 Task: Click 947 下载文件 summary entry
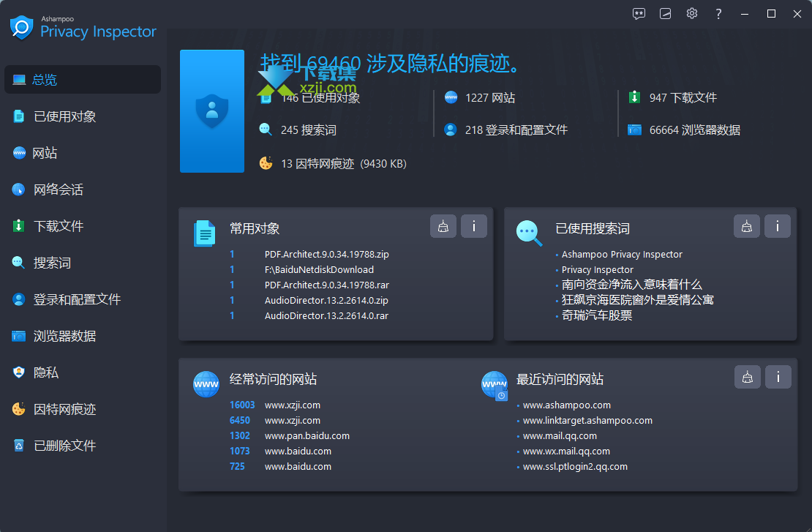683,98
